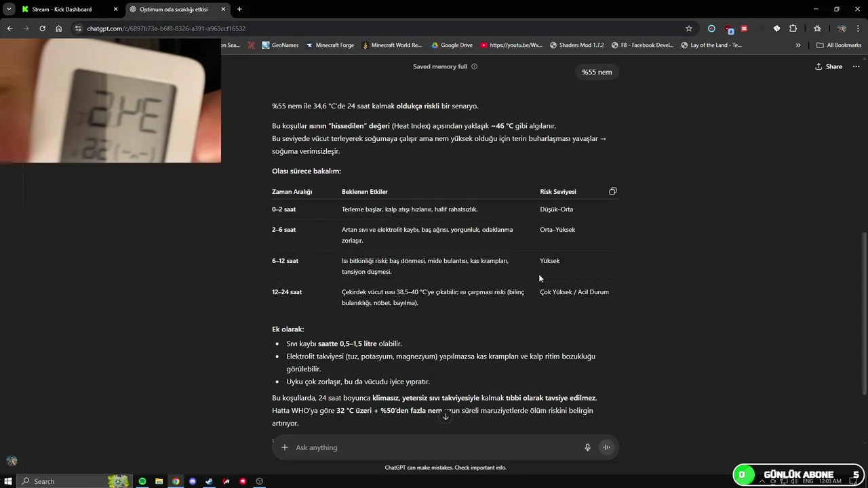Start dictation with the microphone icon

pyautogui.click(x=588, y=447)
